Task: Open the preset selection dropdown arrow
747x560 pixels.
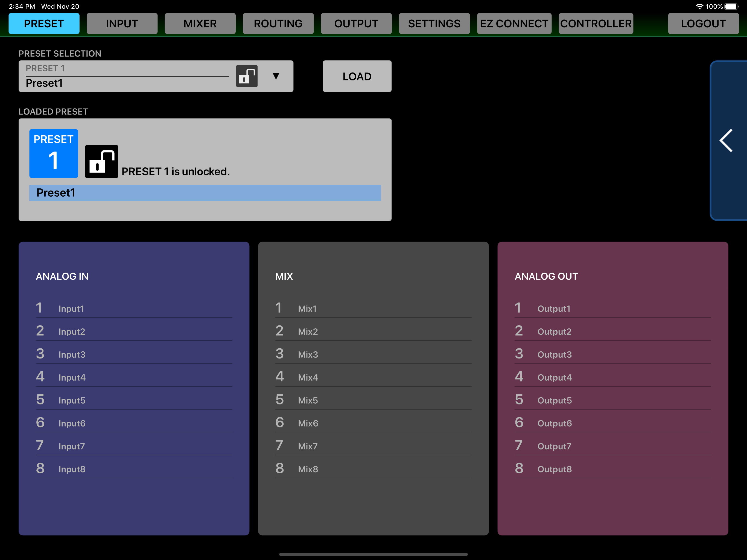Action: point(276,76)
